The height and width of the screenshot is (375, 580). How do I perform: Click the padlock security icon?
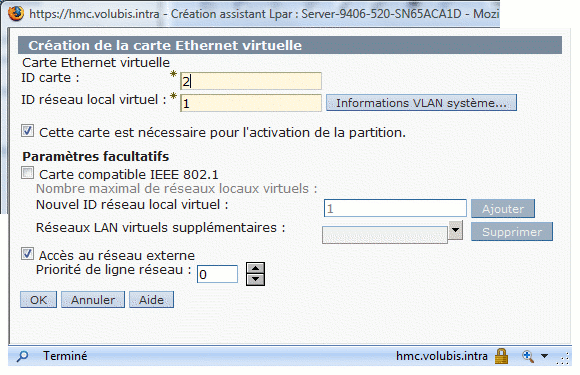pos(502,356)
